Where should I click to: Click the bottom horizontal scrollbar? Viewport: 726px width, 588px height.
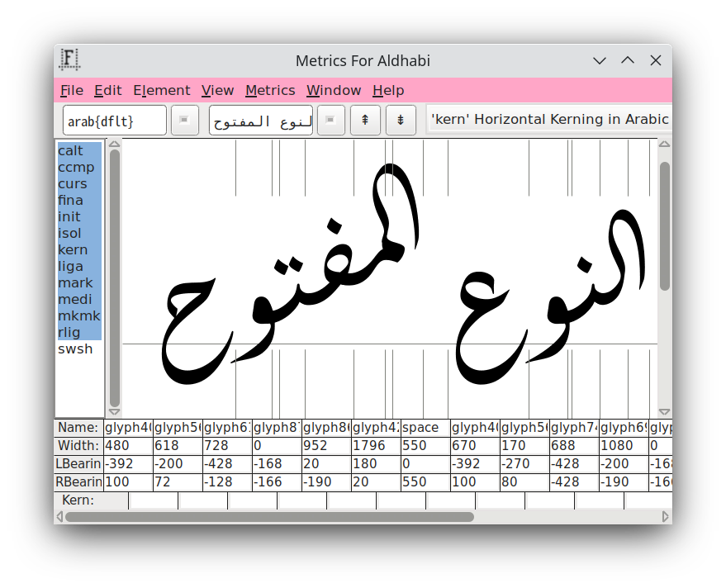(269, 517)
